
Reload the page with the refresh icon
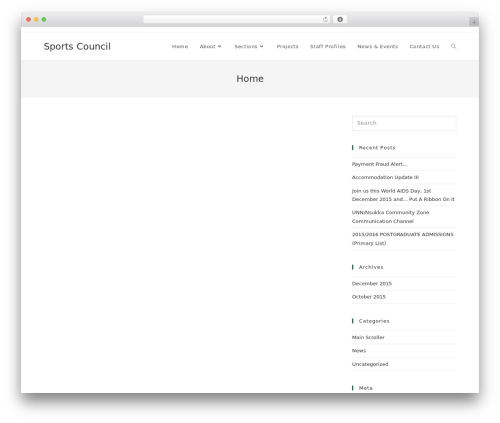[x=325, y=19]
